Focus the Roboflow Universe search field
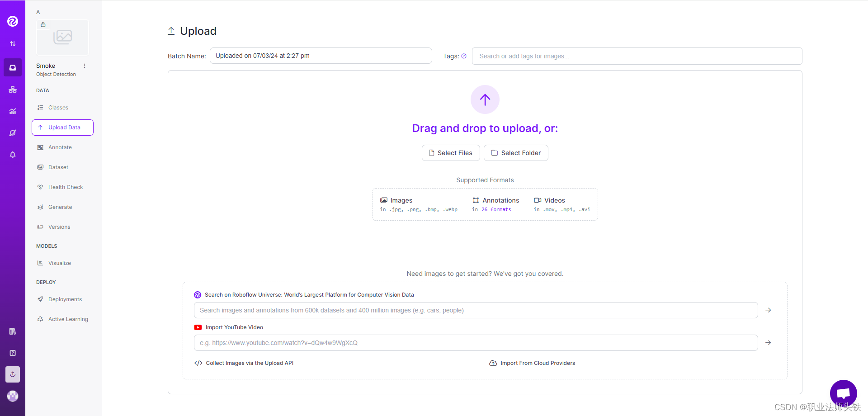Image resolution: width=868 pixels, height=416 pixels. point(476,310)
